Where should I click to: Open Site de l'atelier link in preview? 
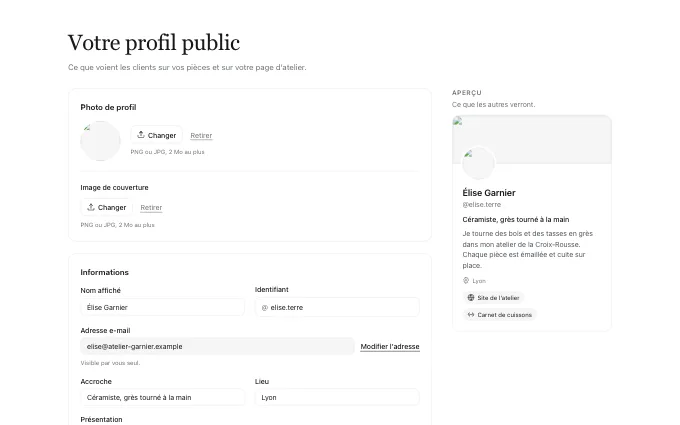493,298
